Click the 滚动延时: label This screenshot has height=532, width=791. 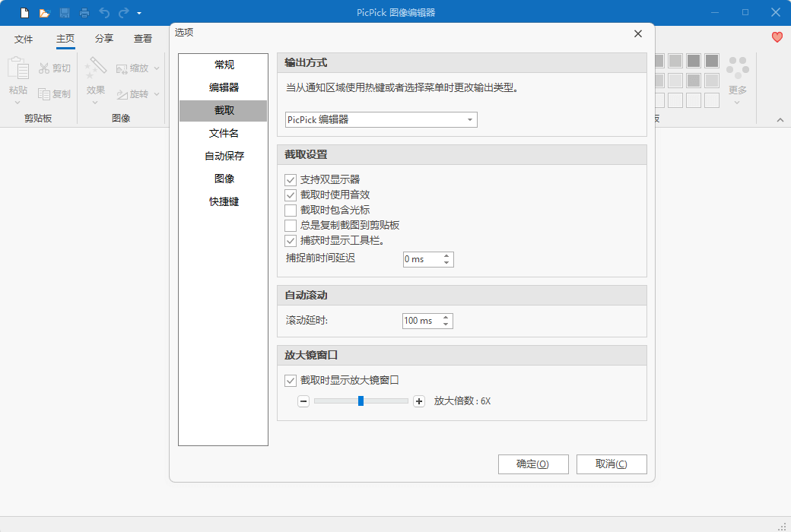click(x=307, y=320)
